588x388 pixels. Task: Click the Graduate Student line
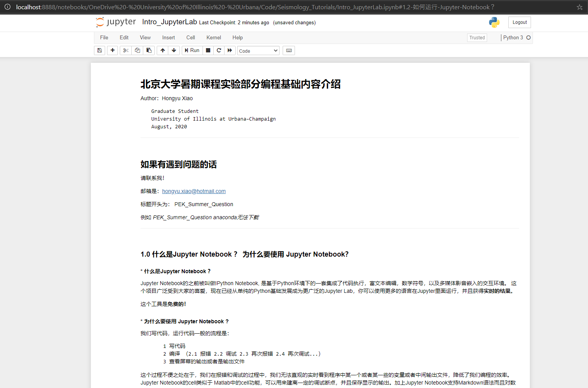tap(175, 111)
